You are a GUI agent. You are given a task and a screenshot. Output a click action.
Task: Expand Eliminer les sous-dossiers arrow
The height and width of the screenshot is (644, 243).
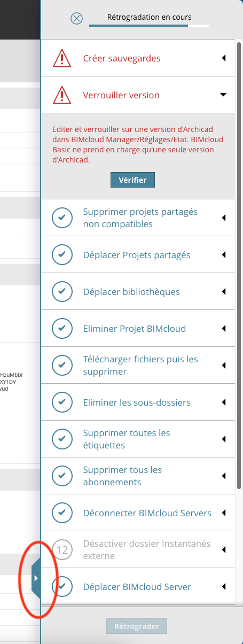tap(224, 402)
